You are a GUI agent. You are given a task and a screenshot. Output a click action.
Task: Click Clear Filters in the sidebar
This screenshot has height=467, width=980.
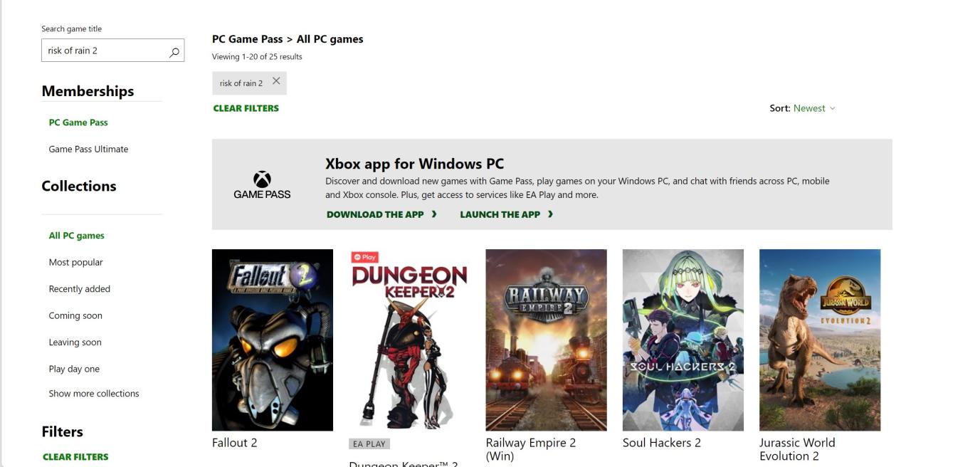pyautogui.click(x=75, y=457)
